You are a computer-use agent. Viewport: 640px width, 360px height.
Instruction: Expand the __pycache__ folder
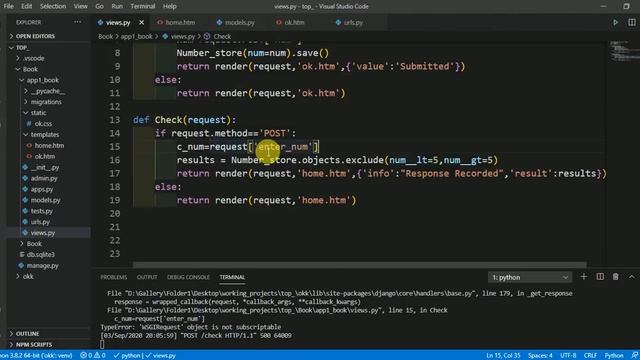click(48, 91)
